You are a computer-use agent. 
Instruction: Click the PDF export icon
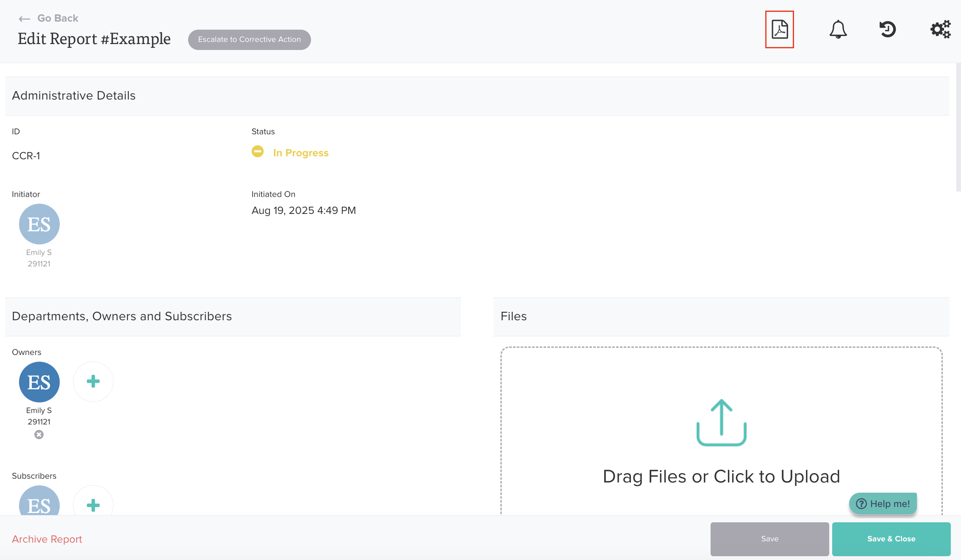click(779, 29)
